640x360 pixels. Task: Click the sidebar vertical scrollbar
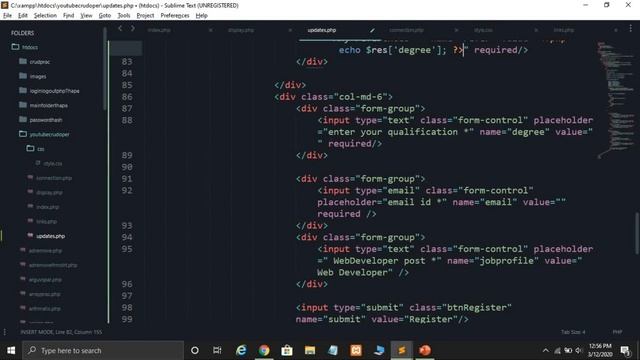pyautogui.click(x=105, y=69)
